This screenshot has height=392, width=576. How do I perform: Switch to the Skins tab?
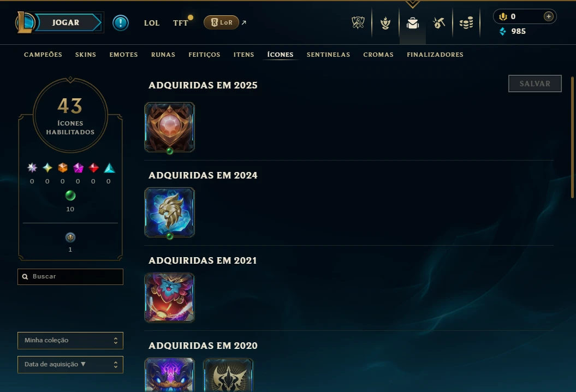[x=86, y=55]
